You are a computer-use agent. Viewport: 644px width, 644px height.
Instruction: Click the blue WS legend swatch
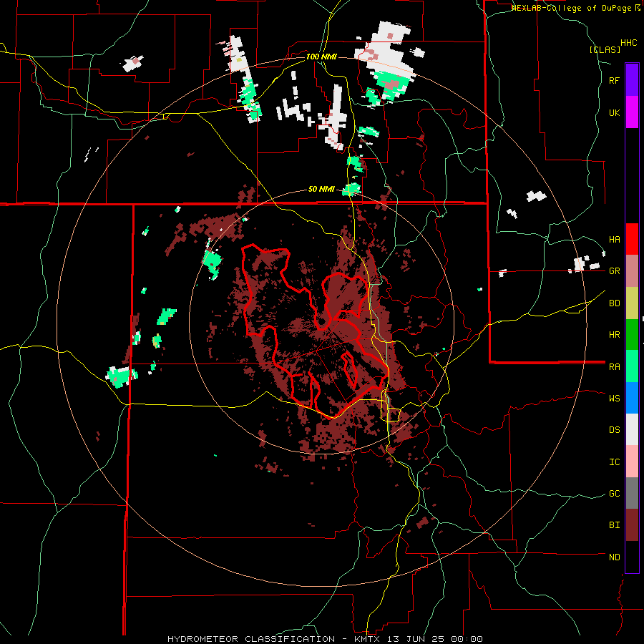(632, 398)
